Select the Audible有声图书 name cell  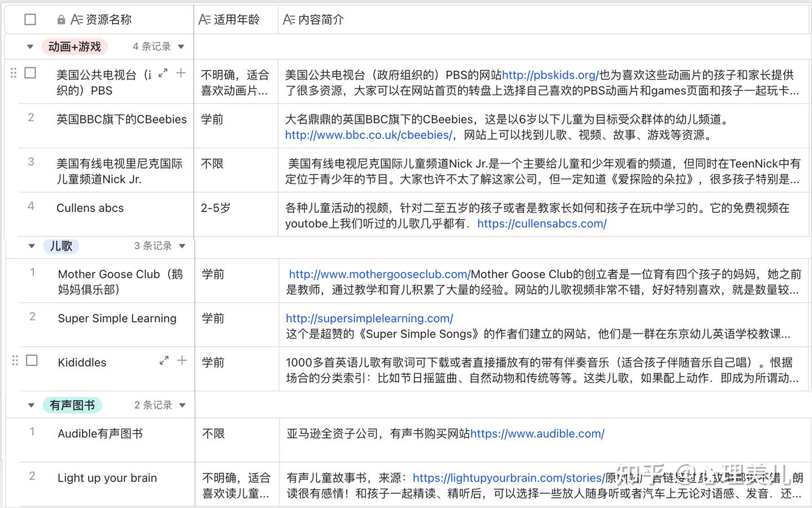click(100, 433)
